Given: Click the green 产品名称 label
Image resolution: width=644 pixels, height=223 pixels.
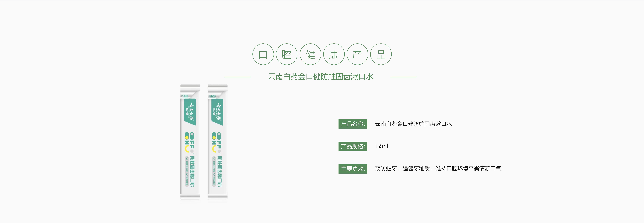Looking at the screenshot, I should click(353, 124).
